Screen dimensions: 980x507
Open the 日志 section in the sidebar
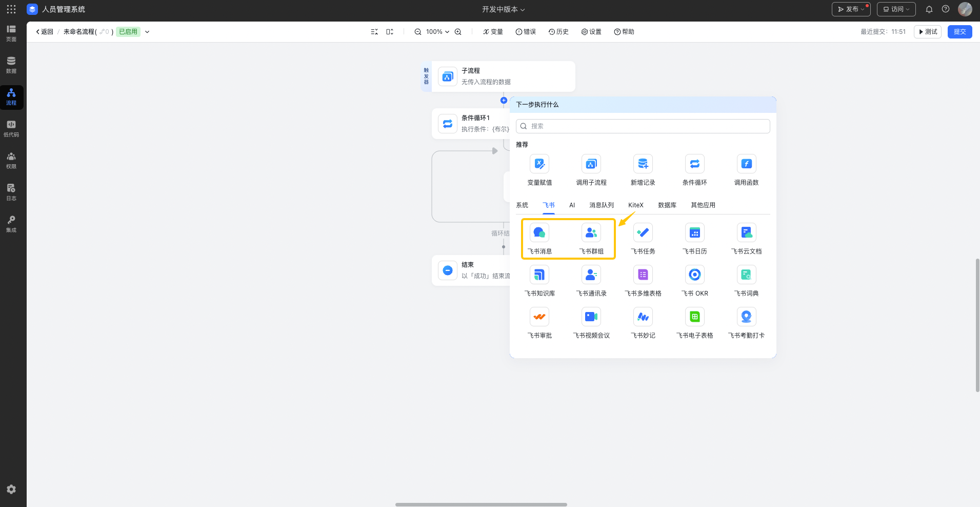[11, 192]
